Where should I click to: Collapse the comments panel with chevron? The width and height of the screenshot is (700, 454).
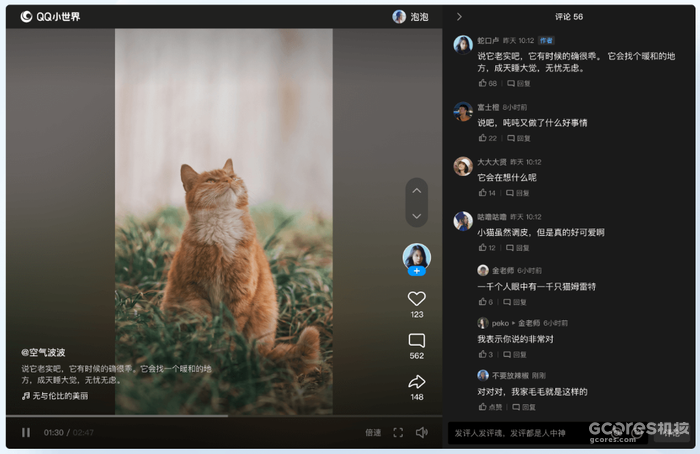click(x=459, y=17)
